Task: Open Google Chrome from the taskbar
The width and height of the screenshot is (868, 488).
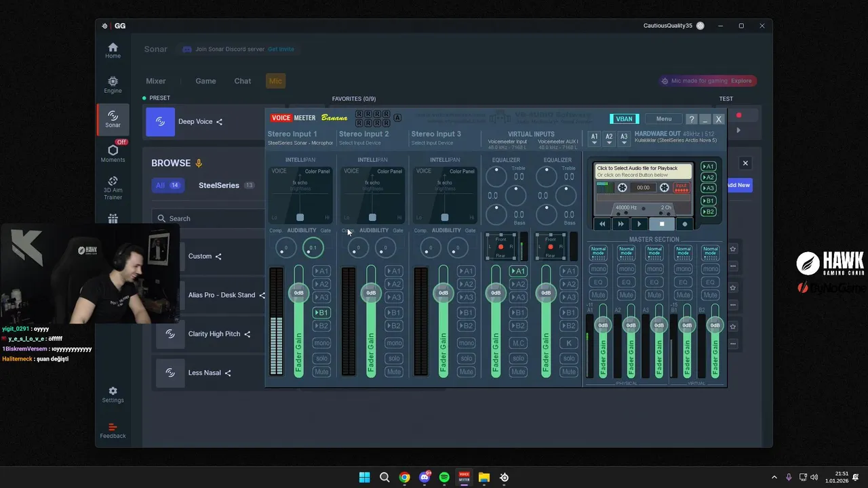Action: 404,477
